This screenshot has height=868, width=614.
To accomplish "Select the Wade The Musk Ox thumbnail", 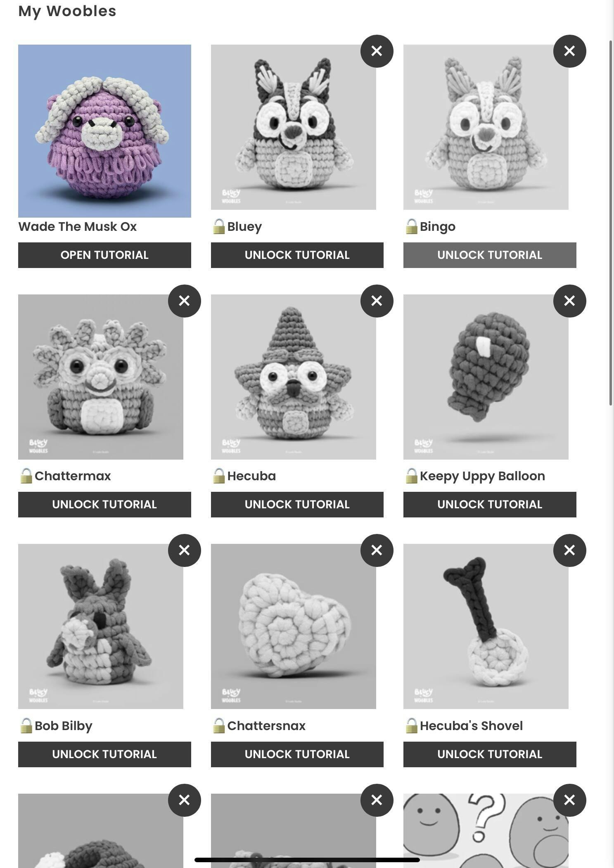I will point(104,131).
